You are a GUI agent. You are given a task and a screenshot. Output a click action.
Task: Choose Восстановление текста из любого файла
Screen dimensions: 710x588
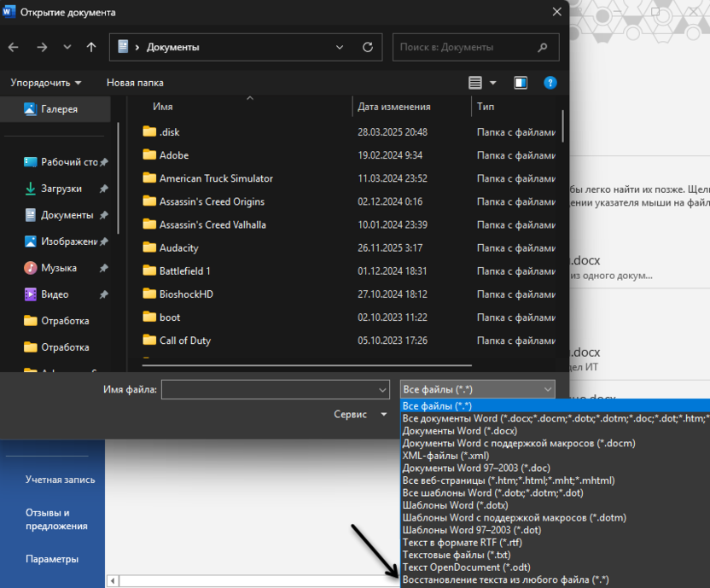(x=556, y=579)
